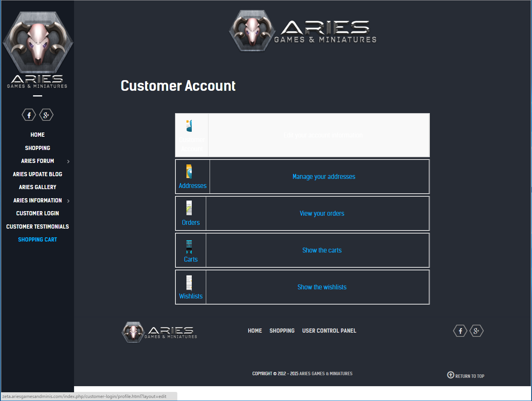Click the footer Aries logo
This screenshot has width=532, height=401.
tap(159, 332)
